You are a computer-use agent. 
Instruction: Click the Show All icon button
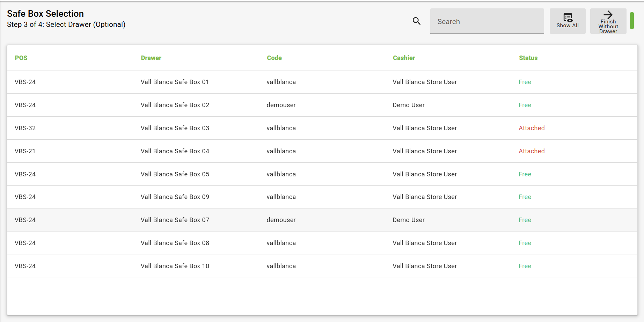click(568, 21)
